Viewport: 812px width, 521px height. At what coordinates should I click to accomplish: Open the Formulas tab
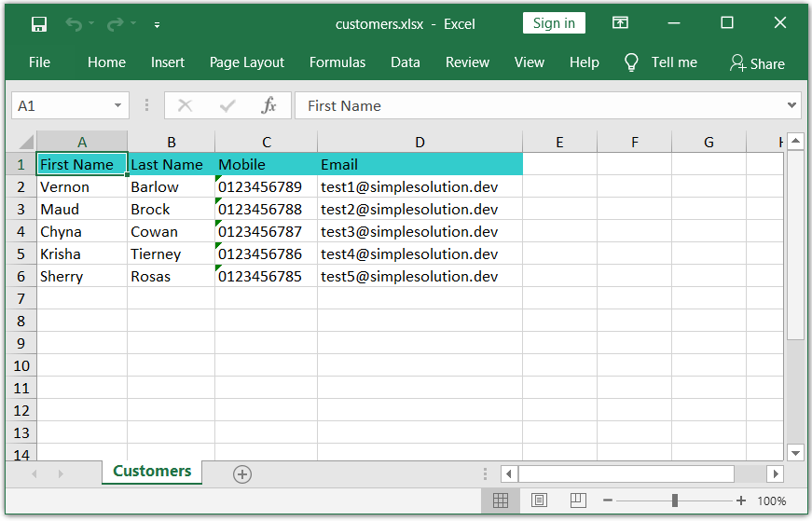tap(337, 62)
